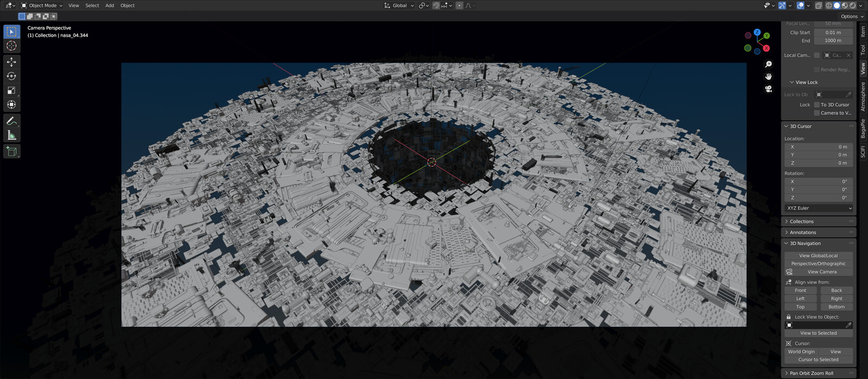The image size is (868, 379).
Task: Switch to the Tool sidebar tab
Action: coord(863,50)
